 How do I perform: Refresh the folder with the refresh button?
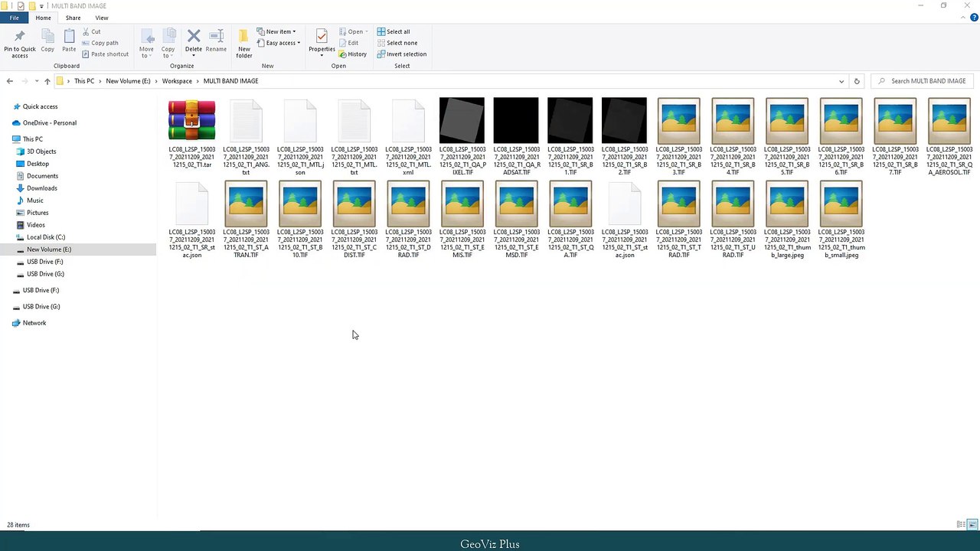pyautogui.click(x=857, y=81)
